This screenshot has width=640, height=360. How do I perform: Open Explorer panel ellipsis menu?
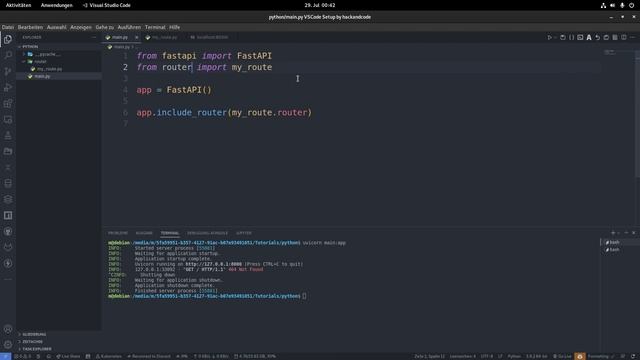tap(94, 37)
